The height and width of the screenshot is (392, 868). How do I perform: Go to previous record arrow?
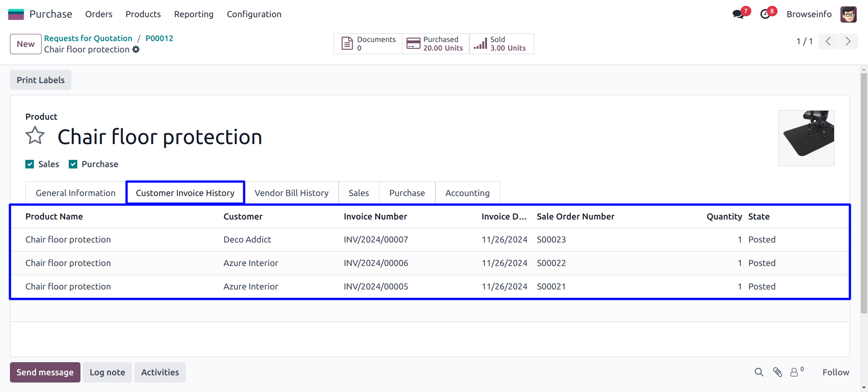pos(828,42)
